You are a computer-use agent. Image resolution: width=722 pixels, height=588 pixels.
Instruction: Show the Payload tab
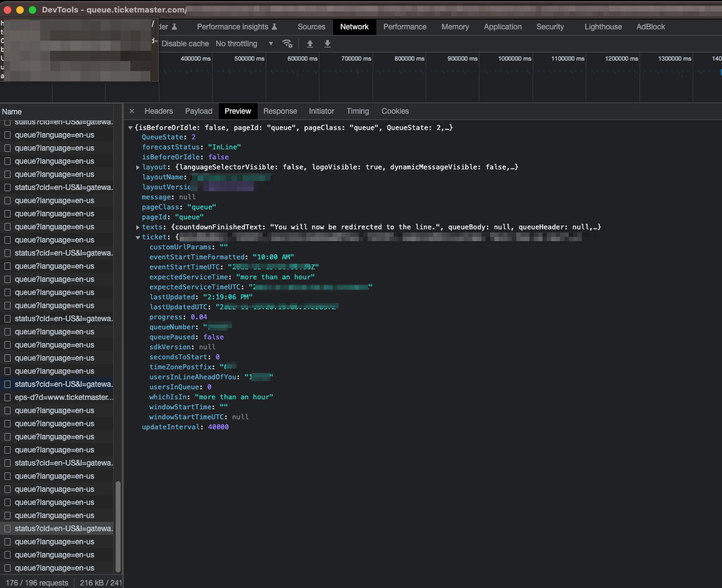198,111
